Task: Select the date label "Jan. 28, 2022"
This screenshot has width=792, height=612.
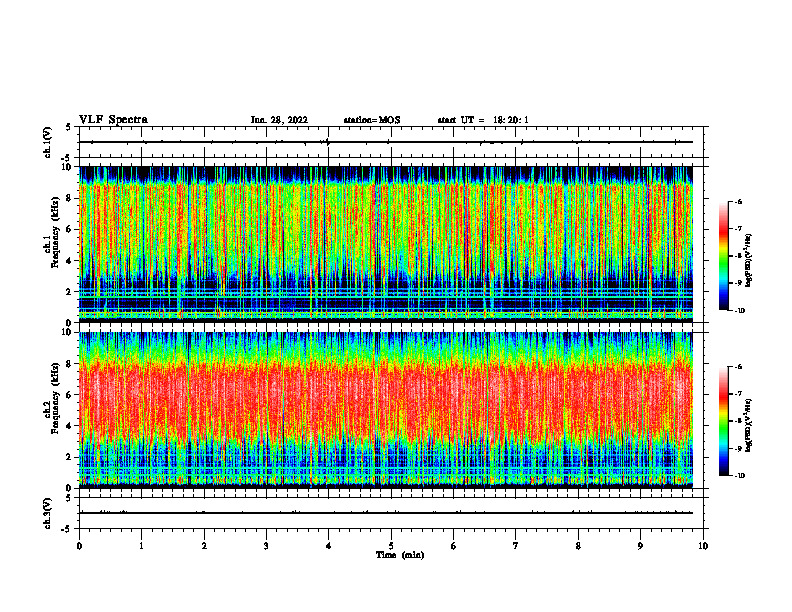Action: (279, 120)
